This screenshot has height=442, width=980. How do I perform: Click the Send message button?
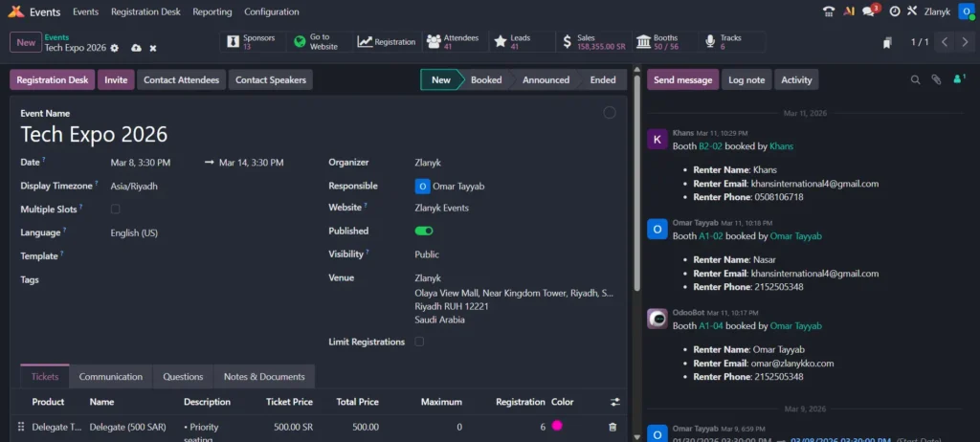pyautogui.click(x=682, y=80)
